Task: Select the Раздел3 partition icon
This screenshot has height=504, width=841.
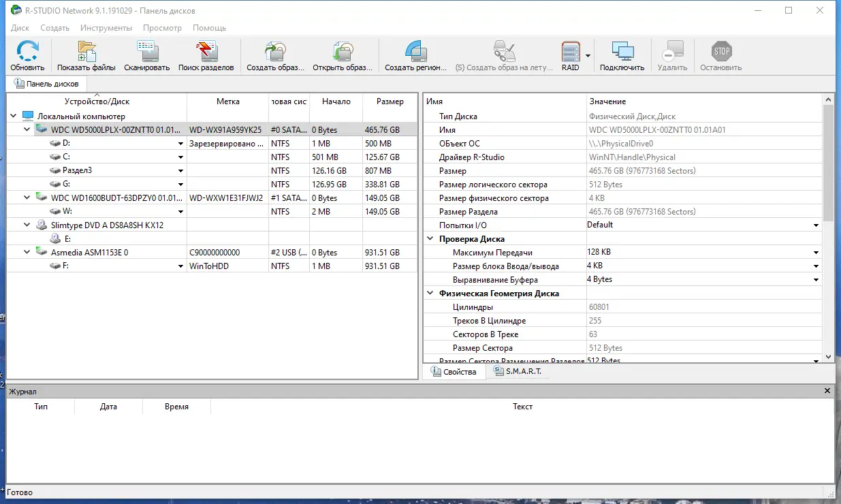Action: pyautogui.click(x=56, y=171)
